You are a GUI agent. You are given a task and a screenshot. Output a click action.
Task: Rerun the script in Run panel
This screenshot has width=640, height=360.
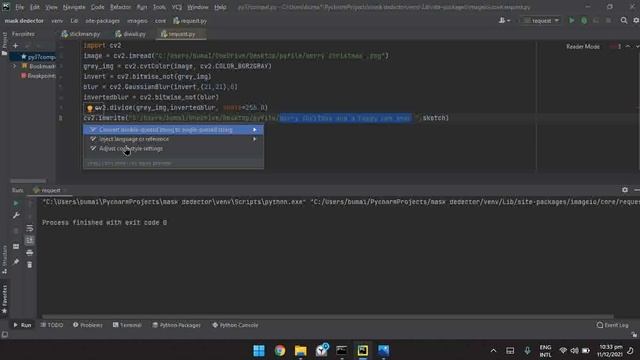(x=16, y=203)
